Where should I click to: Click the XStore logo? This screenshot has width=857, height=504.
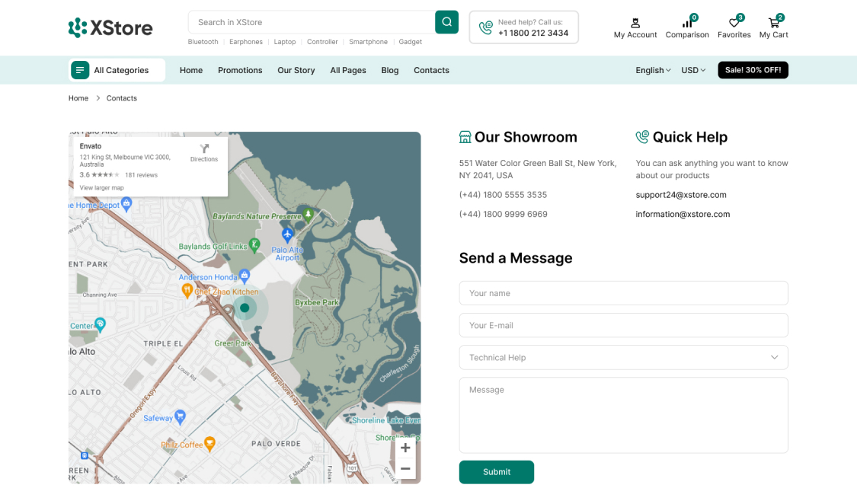(110, 27)
